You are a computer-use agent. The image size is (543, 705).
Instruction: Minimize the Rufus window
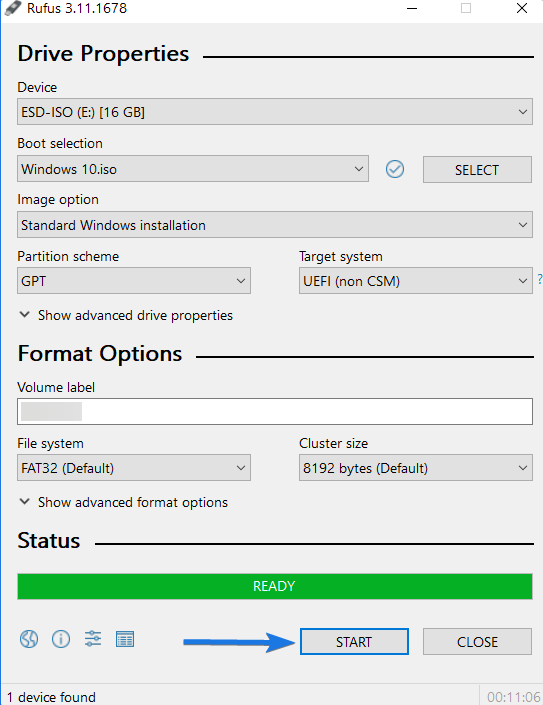412,8
